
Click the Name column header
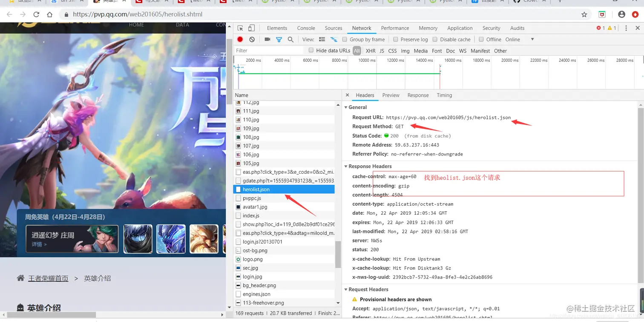click(287, 95)
